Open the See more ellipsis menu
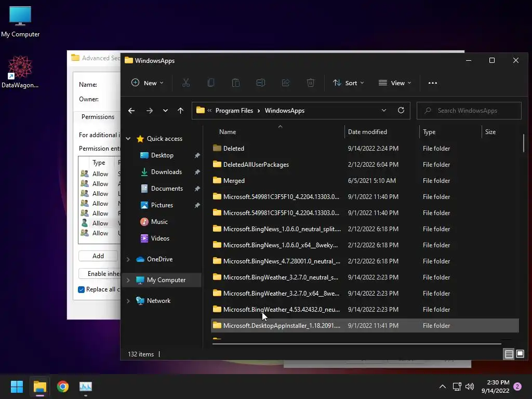This screenshot has height=399, width=532. (433, 83)
